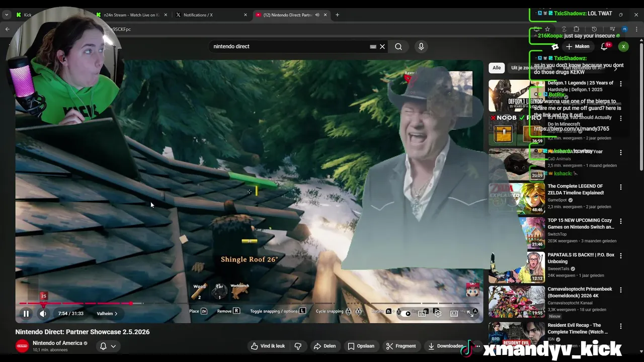
Task: Click Nintendo of America channel avatar
Action: tap(22, 346)
